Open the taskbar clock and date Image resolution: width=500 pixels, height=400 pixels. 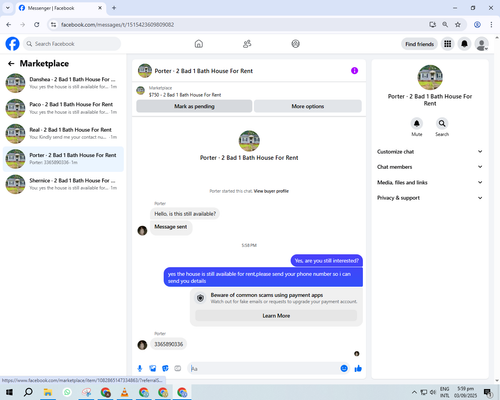pos(465,392)
